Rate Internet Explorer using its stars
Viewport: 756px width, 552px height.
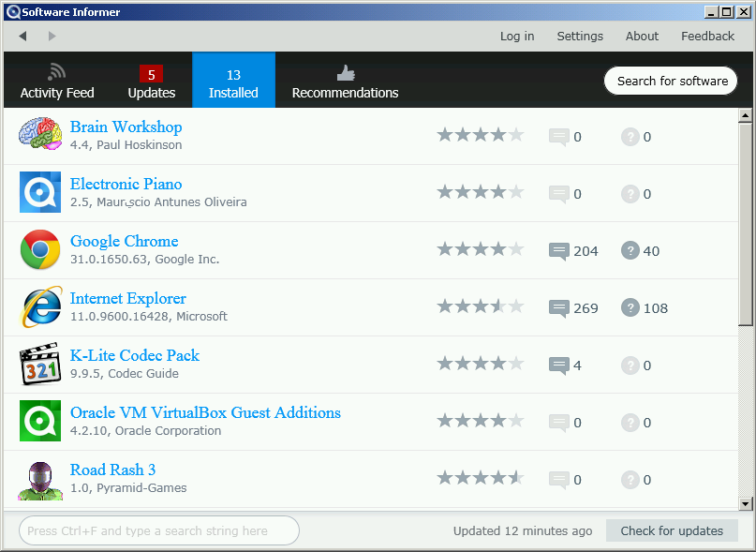pyautogui.click(x=481, y=306)
